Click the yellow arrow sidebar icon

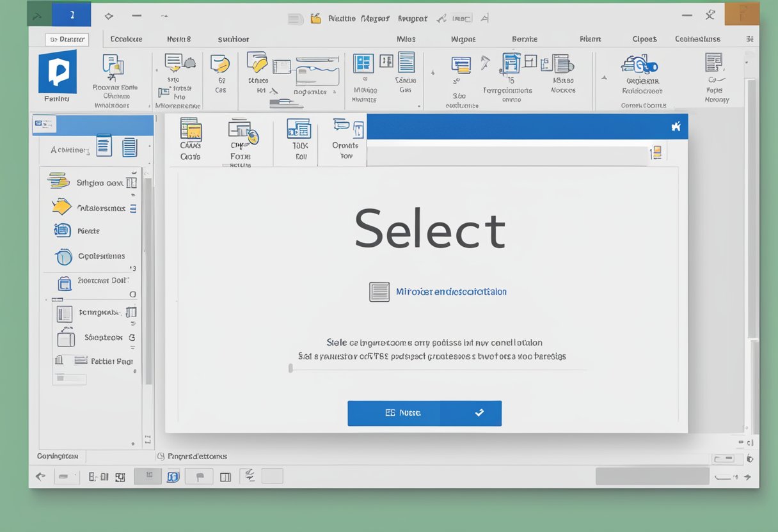click(x=61, y=207)
